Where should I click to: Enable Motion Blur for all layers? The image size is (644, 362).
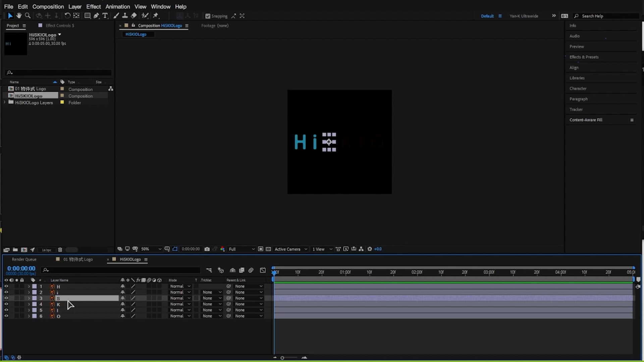click(251, 270)
